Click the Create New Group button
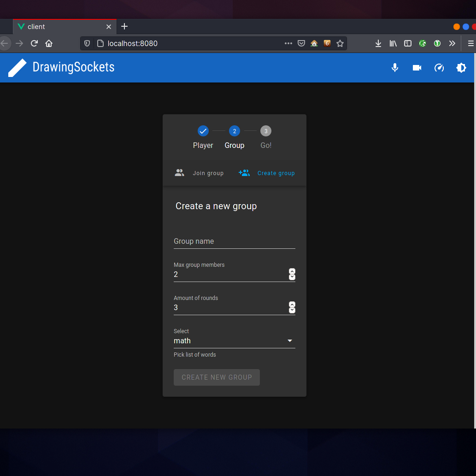 pos(217,377)
